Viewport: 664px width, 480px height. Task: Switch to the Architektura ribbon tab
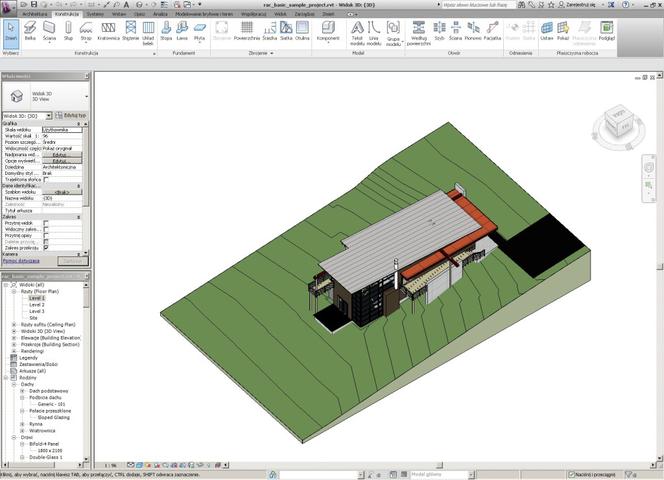click(x=35, y=14)
